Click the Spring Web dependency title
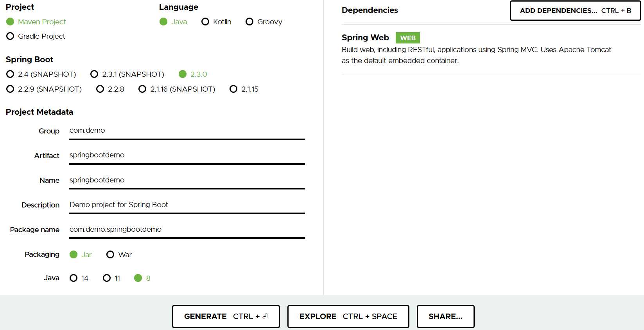 pyautogui.click(x=365, y=38)
